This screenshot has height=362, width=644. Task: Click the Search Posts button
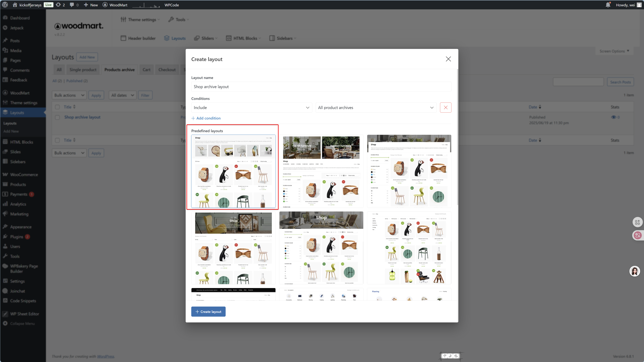point(620,82)
